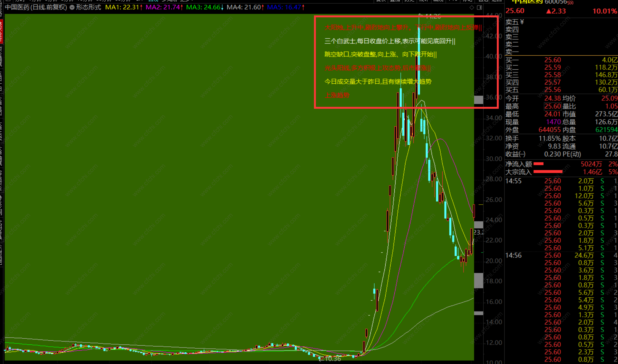Screen dimensions: 618x364
Task: Click the red arrow after MA1 value
Action: (141, 7)
